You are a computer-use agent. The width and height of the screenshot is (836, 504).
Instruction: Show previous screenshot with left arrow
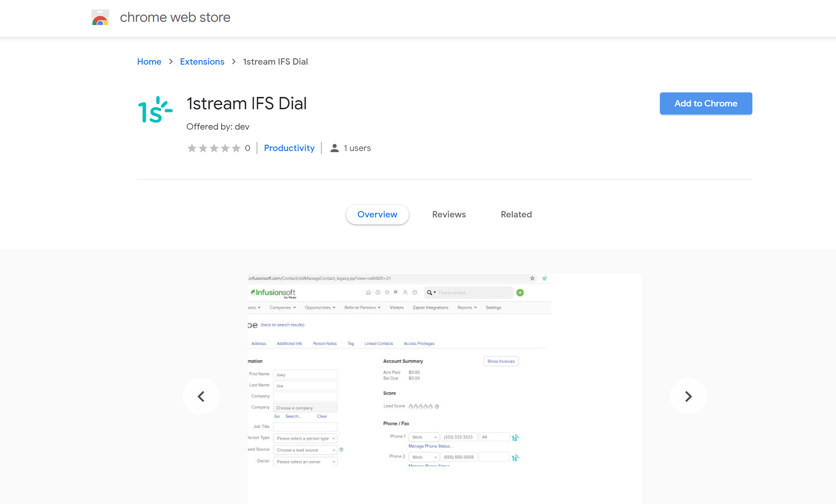pyautogui.click(x=201, y=397)
